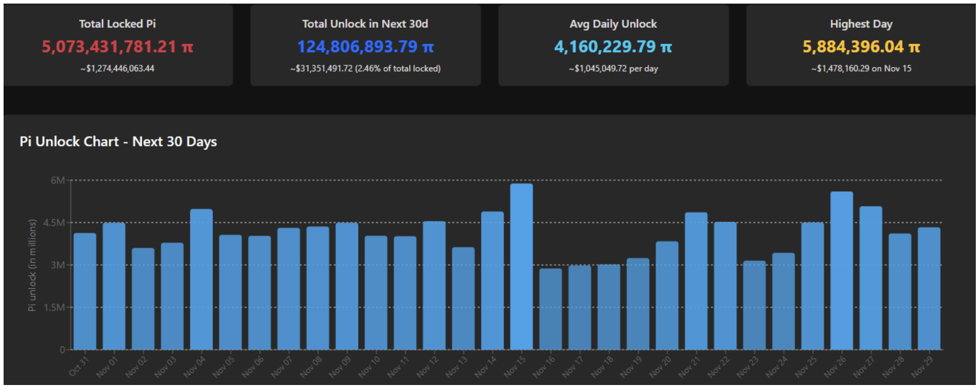980x391 pixels.
Task: Click the Nov 23 bar
Action: 754,305
